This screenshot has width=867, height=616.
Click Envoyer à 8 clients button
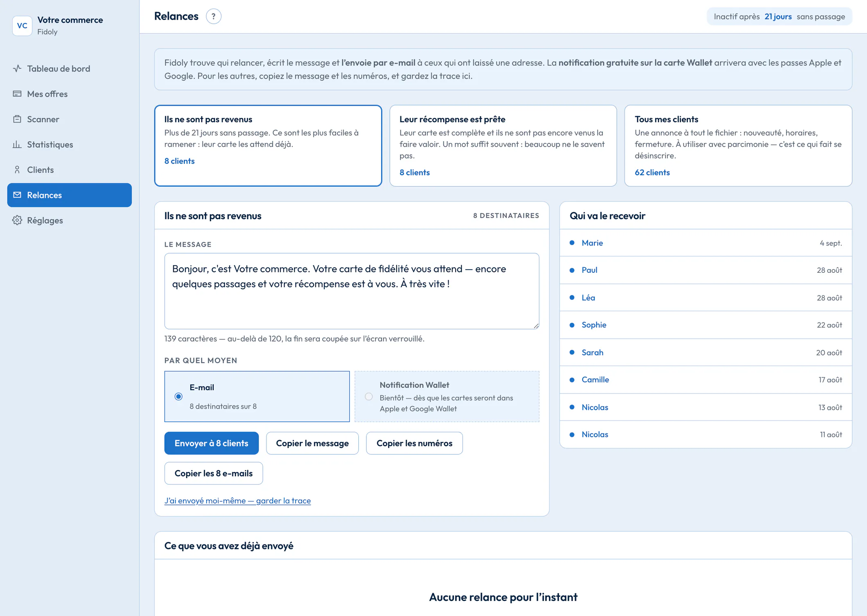point(211,443)
